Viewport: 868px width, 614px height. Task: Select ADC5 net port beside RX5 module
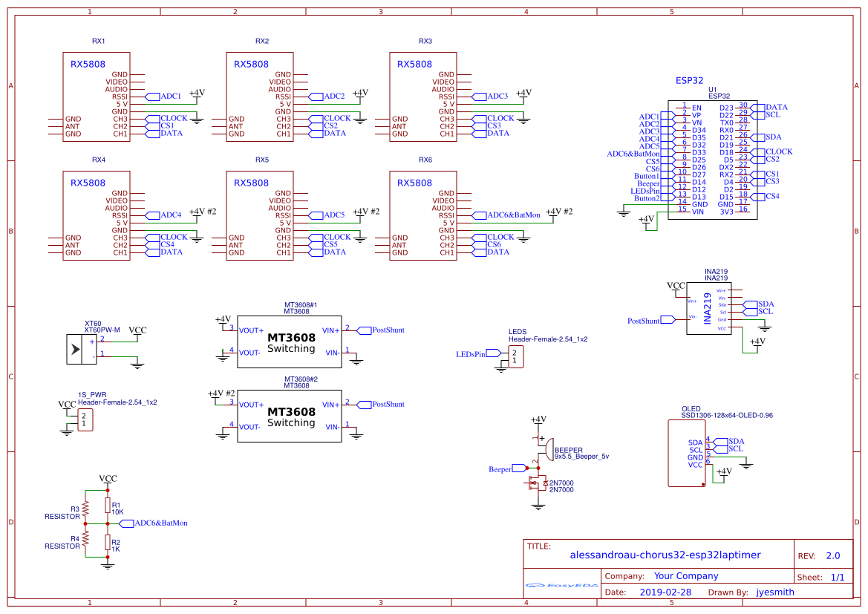pos(327,215)
